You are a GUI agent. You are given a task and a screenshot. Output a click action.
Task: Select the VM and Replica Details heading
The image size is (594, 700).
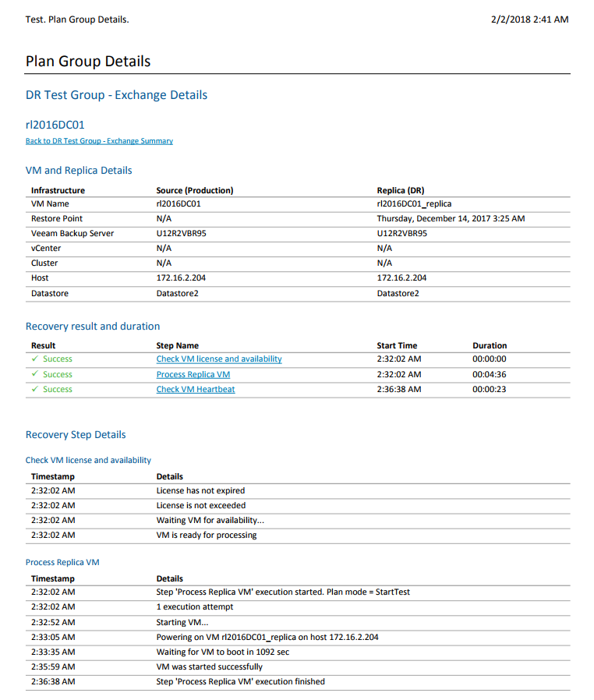[79, 171]
